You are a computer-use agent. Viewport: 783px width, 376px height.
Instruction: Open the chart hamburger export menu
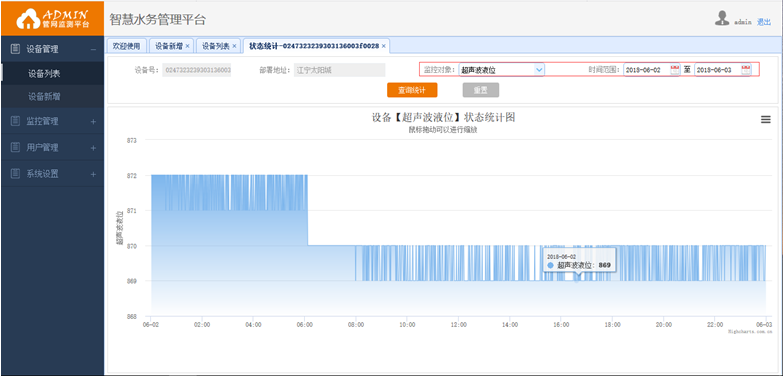click(766, 120)
